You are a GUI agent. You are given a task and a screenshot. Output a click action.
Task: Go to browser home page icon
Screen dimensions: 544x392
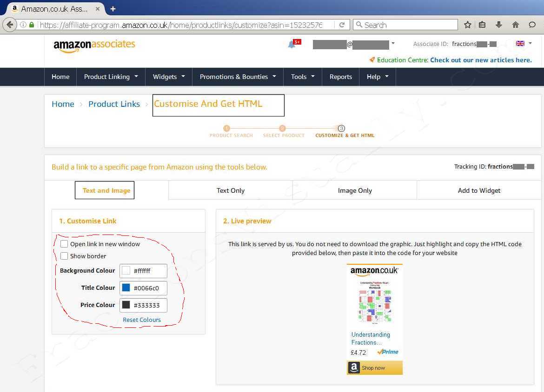516,25
